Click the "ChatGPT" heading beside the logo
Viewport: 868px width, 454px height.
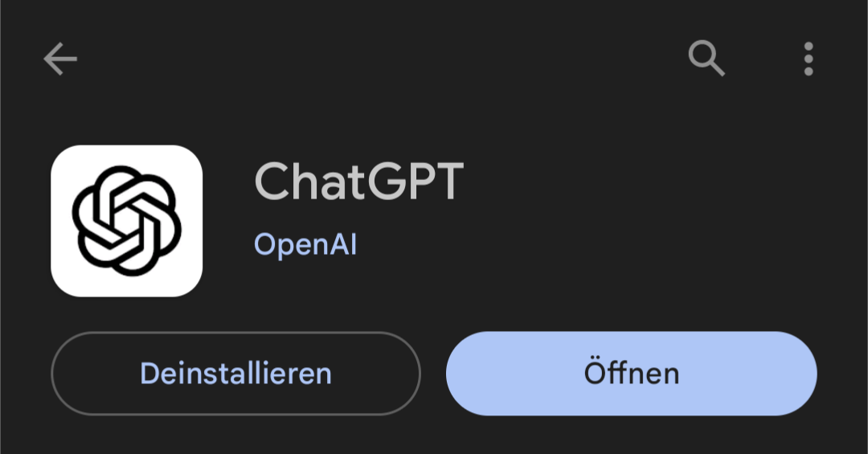pyautogui.click(x=358, y=181)
